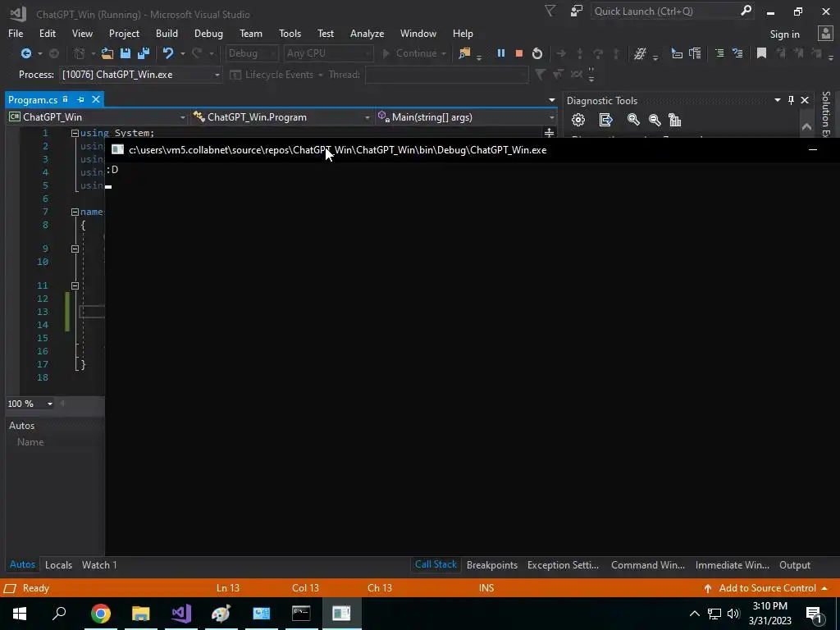Image resolution: width=840 pixels, height=630 pixels.
Task: Switch to the Breakpoints tab
Action: [x=492, y=564]
